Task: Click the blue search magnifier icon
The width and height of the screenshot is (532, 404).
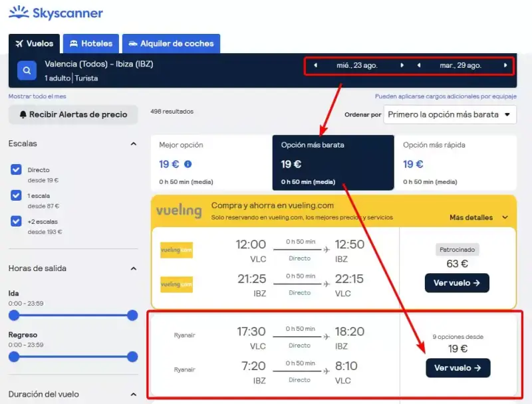Action: tap(27, 70)
